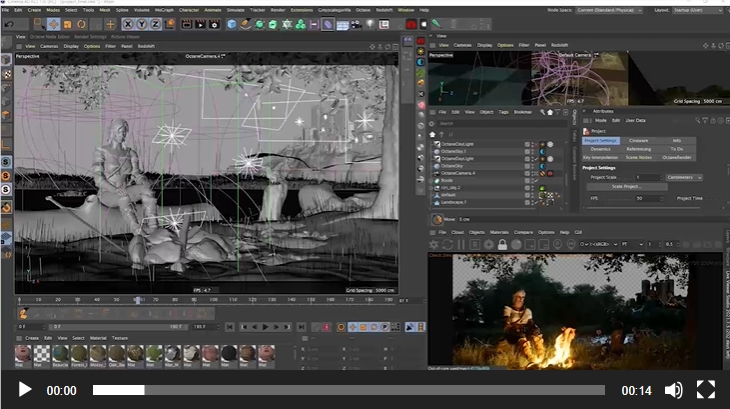
Task: Open the Simulate menu
Action: tap(236, 10)
